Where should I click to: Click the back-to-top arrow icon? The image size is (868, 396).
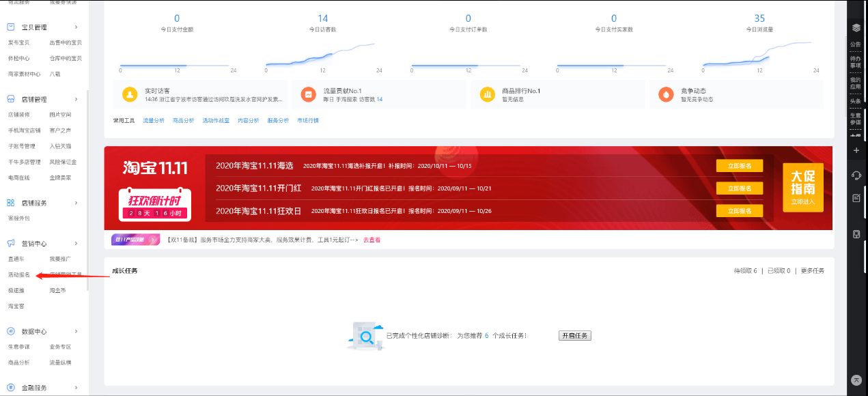(856, 380)
